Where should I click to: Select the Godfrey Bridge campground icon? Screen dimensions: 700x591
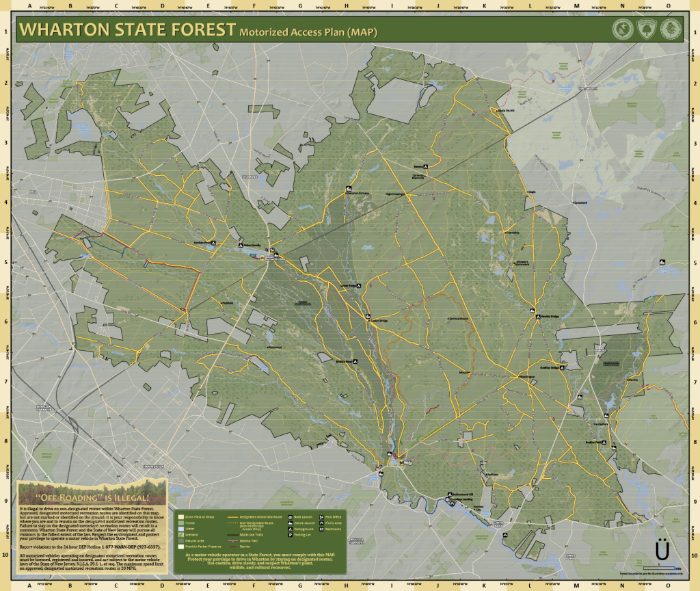click(562, 367)
